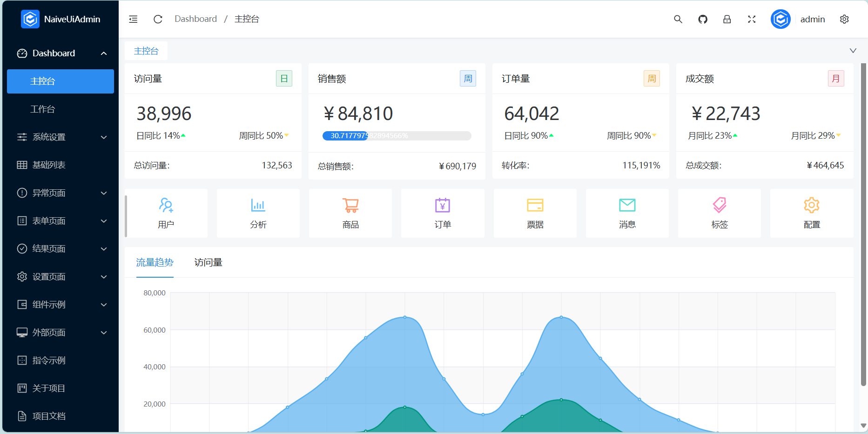Open 项目文档 menu label
Image resolution: width=868 pixels, height=434 pixels.
point(49,416)
